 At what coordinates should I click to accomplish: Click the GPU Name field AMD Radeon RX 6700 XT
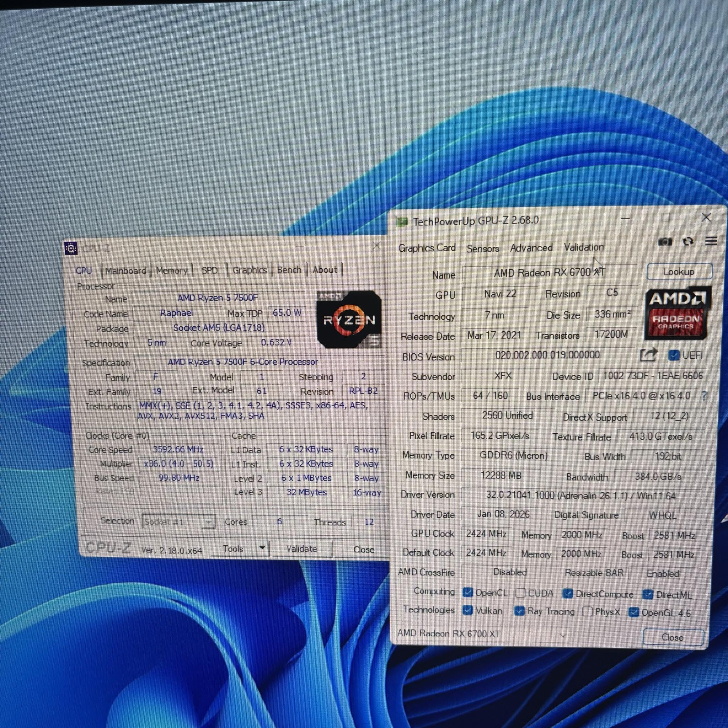550,272
